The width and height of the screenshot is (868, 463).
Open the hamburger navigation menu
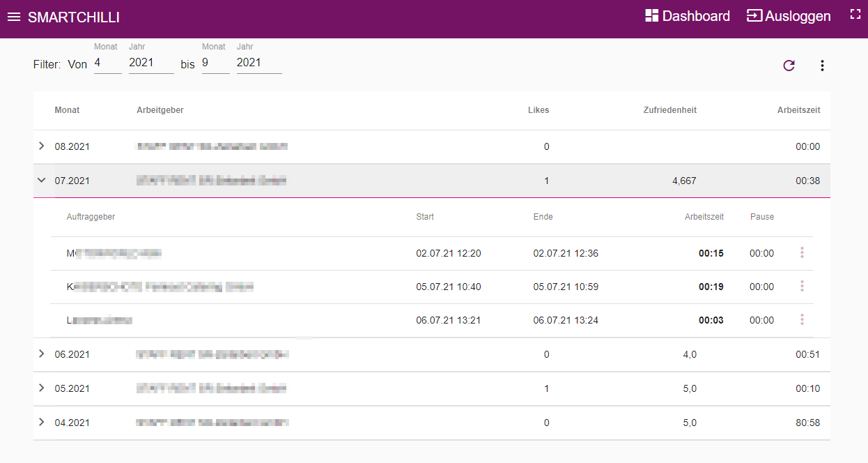click(x=14, y=17)
